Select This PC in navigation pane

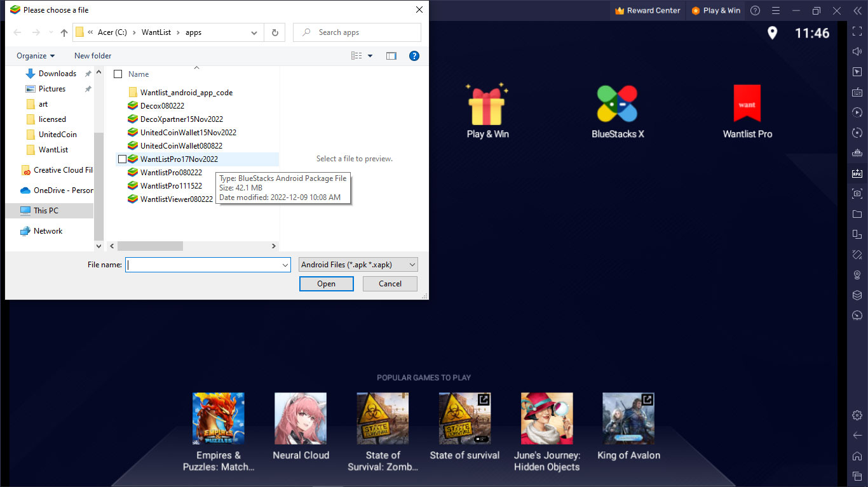(x=46, y=211)
